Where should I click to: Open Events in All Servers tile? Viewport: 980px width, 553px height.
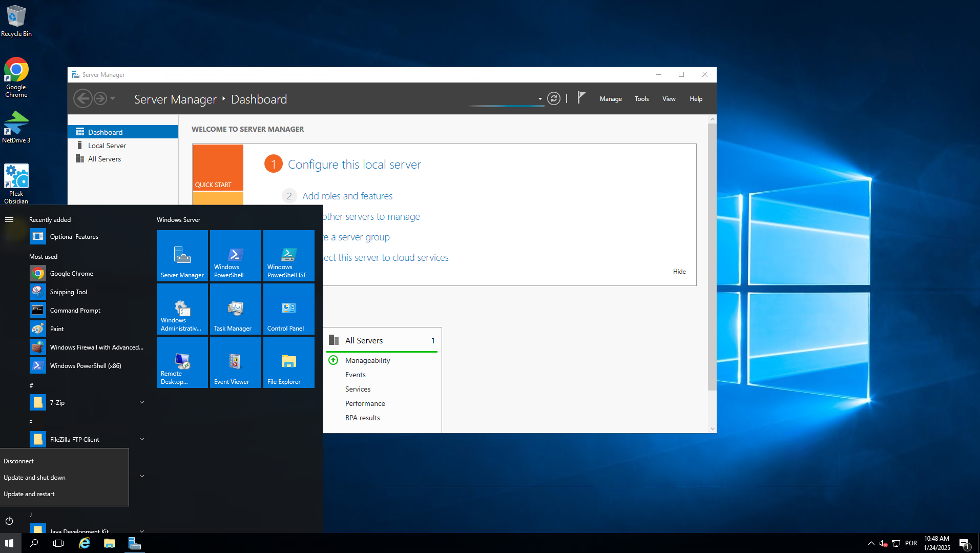click(x=355, y=375)
